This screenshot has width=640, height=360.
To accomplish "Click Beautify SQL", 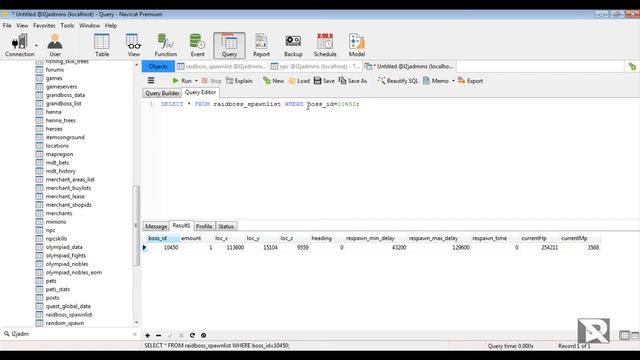I will [398, 81].
